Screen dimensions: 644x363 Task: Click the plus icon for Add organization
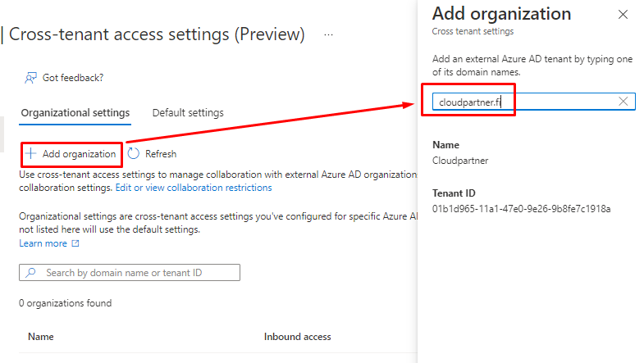click(x=30, y=153)
